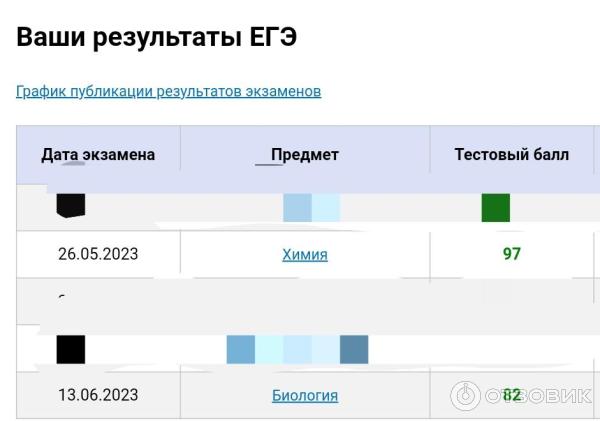Viewport: 600px width, 421px height.
Task: Click the Химия score of 97
Action: pos(512,254)
